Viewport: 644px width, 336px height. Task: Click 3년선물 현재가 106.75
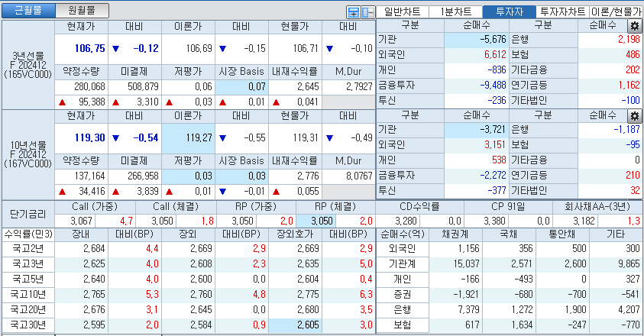point(81,48)
